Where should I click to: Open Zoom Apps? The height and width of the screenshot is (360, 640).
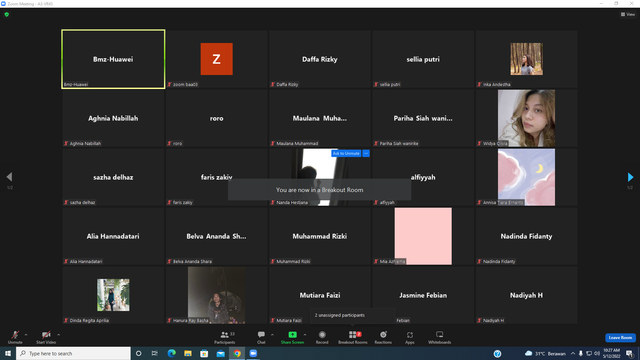(x=410, y=337)
